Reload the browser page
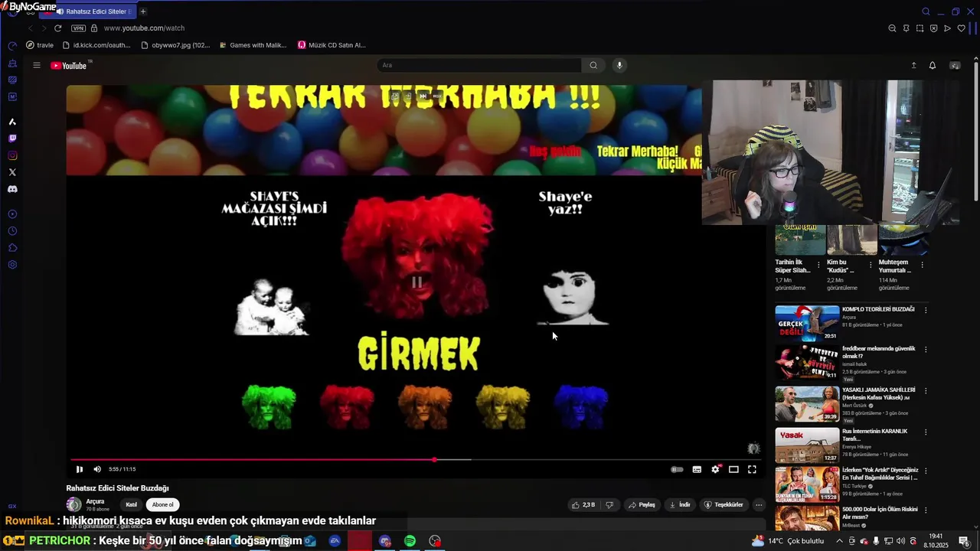The width and height of the screenshot is (980, 551). point(57,28)
